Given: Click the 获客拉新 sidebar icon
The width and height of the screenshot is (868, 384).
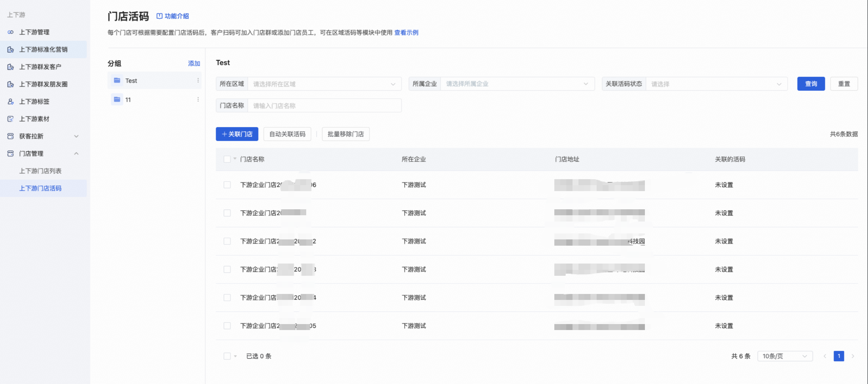Looking at the screenshot, I should point(10,136).
